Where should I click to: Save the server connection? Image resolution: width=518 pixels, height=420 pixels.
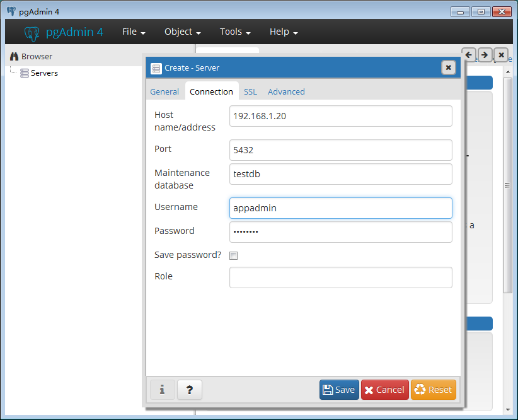(339, 390)
